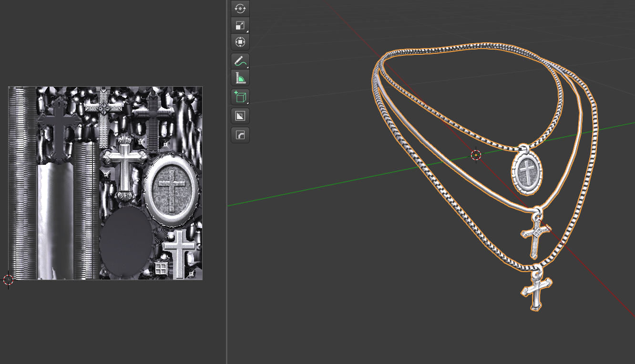This screenshot has height=364, width=635.
Task: Activate the Annotate pencil tool
Action: [240, 61]
